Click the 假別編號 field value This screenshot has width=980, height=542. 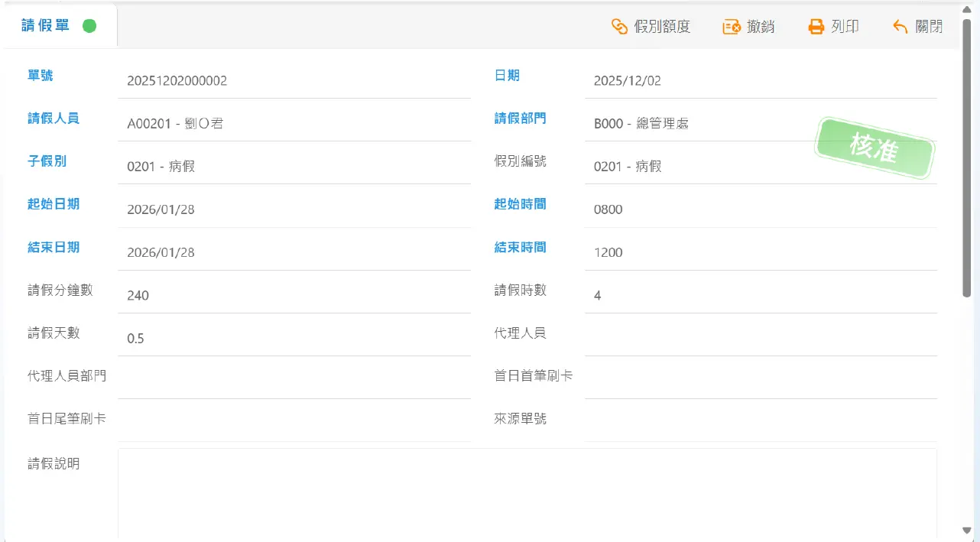[760, 167]
